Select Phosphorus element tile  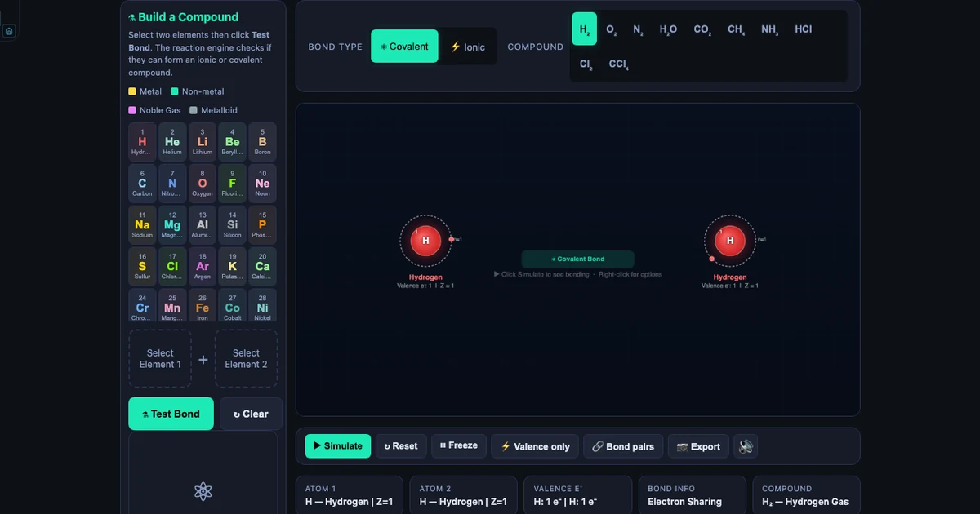[x=262, y=225]
